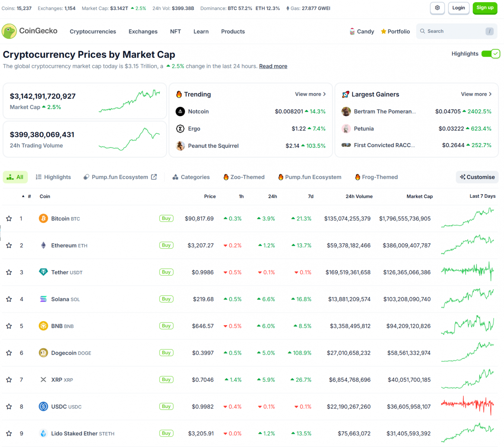Expand Largest Gainers with View more

[476, 94]
